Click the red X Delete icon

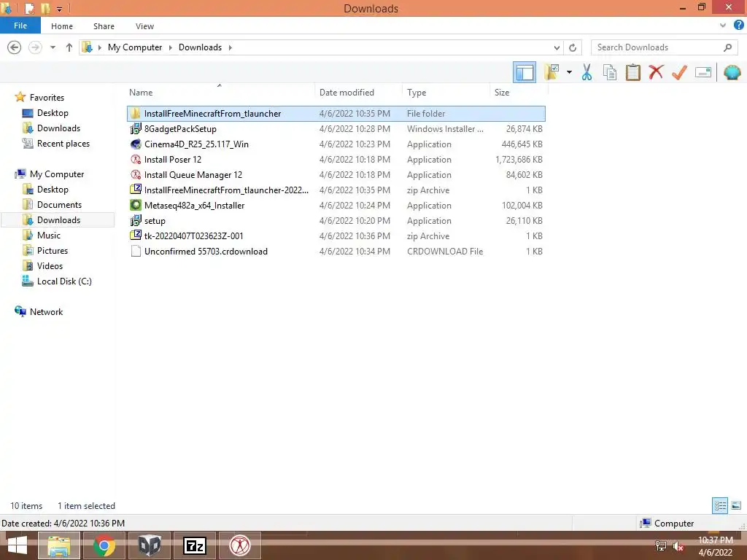[x=656, y=72]
